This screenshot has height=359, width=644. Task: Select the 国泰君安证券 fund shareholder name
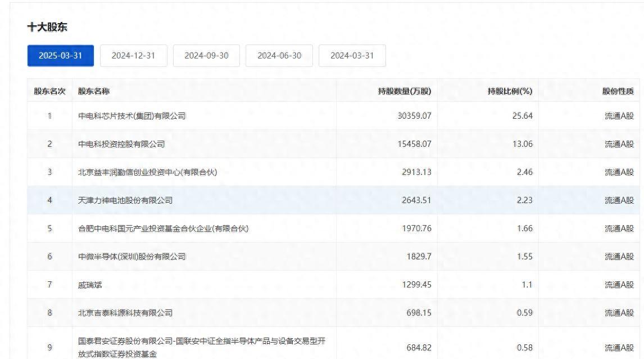[202, 348]
